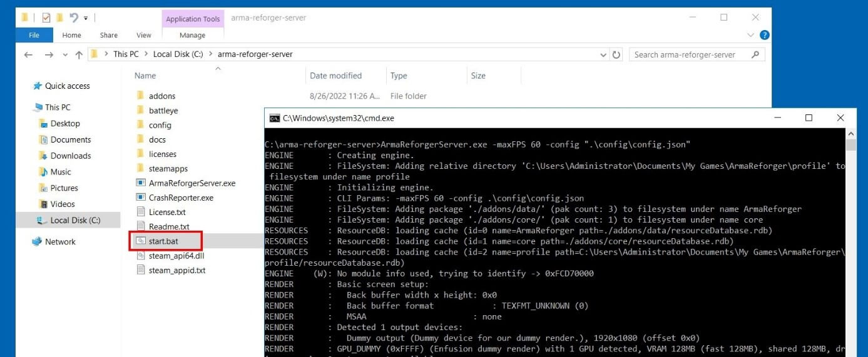Click the Undo arrow in title bar

(x=74, y=18)
